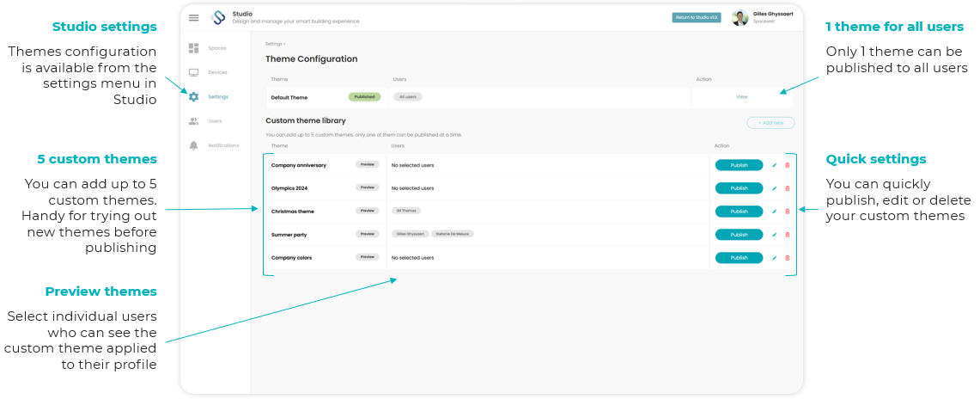This screenshot has width=980, height=399.
Task: Preview the Olympics 2024 theme
Action: coord(368,187)
